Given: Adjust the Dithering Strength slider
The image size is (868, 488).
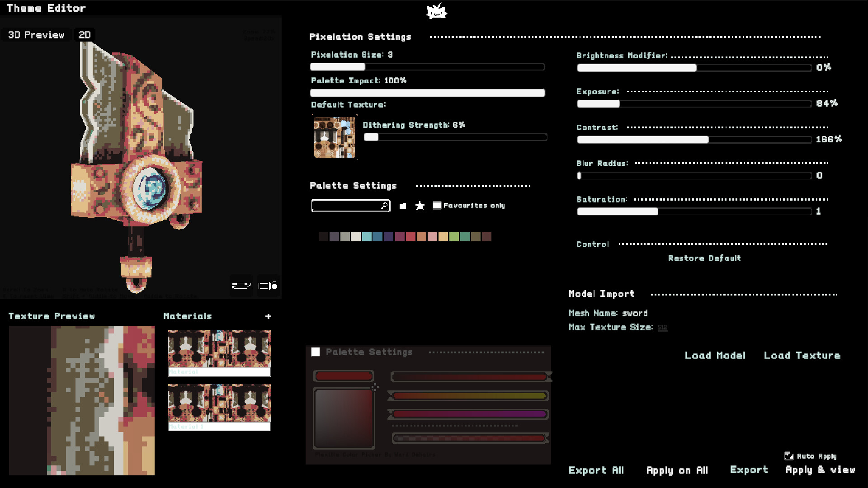Looking at the screenshot, I should (x=455, y=137).
